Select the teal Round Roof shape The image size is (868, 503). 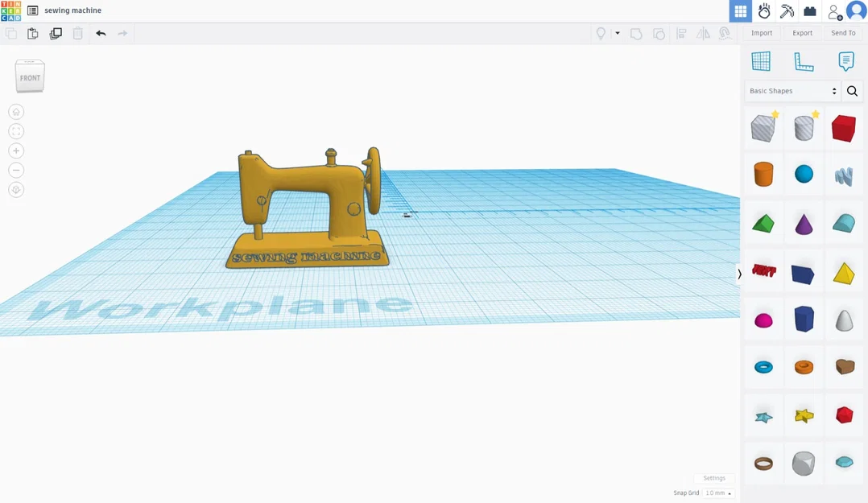[x=844, y=223]
